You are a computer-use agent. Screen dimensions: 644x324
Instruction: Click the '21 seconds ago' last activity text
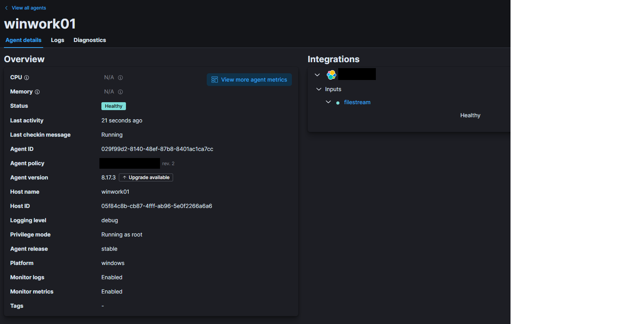[x=122, y=120]
